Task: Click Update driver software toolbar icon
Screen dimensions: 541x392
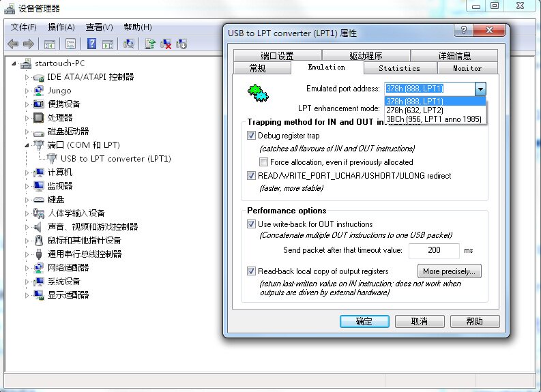Action: coord(150,44)
